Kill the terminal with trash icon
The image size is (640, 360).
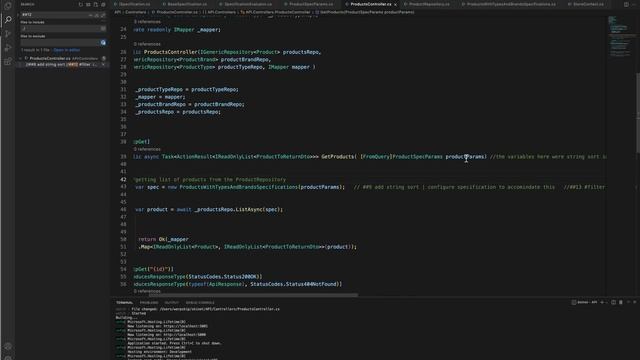point(621,302)
